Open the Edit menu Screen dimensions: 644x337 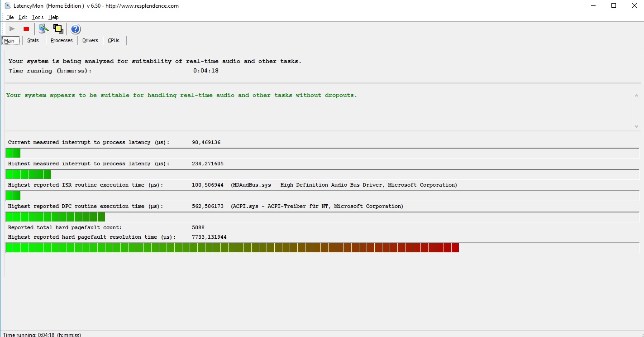(23, 17)
